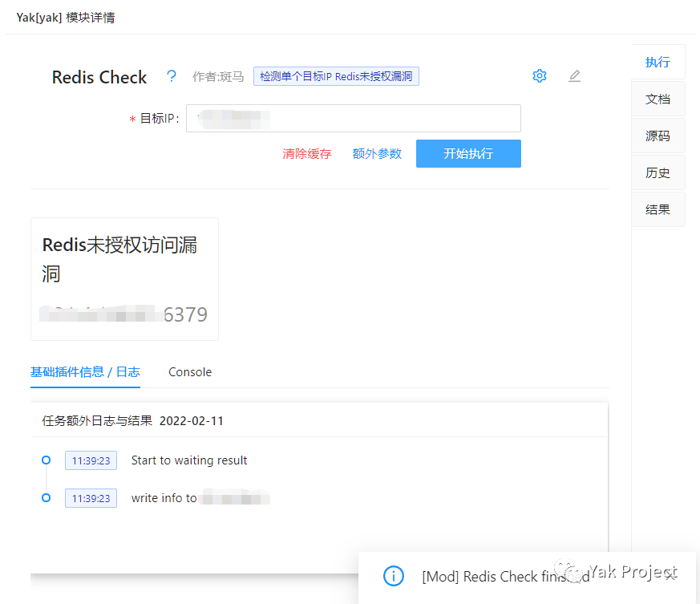Open the plugin settings gear icon
The image size is (700, 604).
(540, 76)
